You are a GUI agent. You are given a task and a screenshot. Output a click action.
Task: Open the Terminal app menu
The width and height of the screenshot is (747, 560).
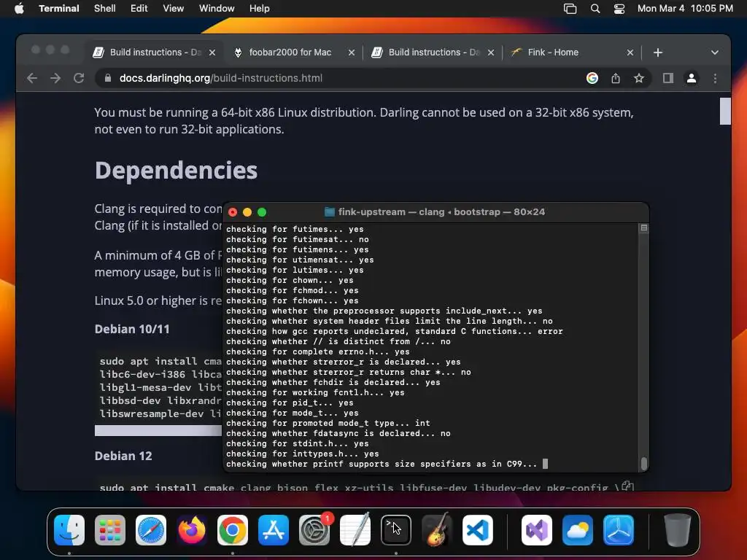tap(59, 9)
